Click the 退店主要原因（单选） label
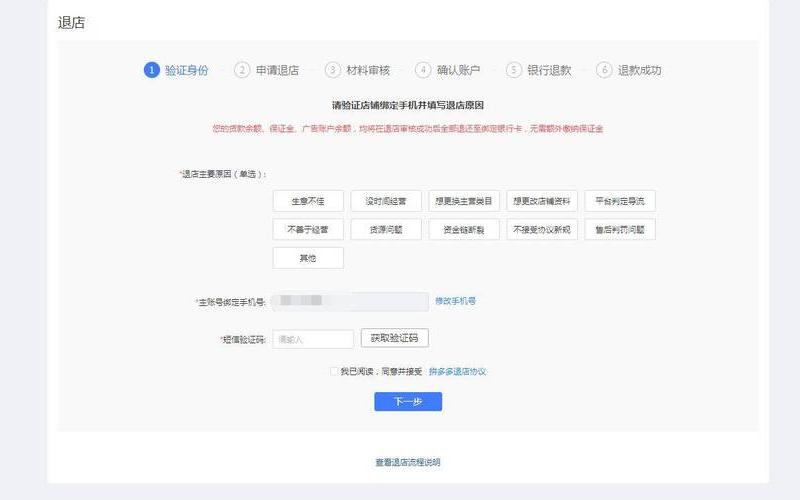 pyautogui.click(x=223, y=174)
